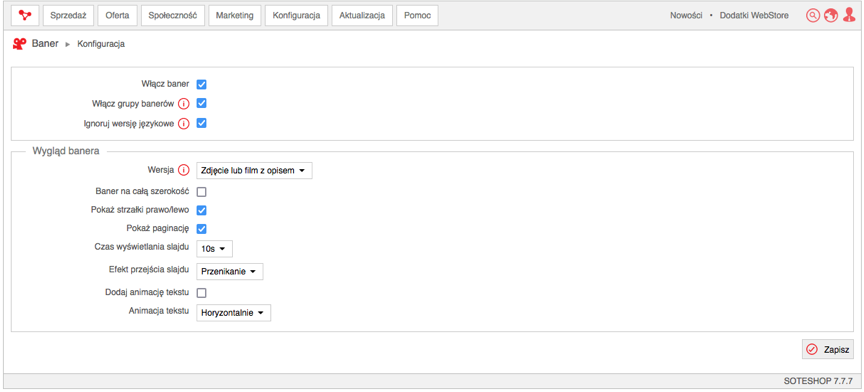This screenshot has width=864, height=392.
Task: Toggle the Włącz baner checkbox
Action: [x=202, y=84]
